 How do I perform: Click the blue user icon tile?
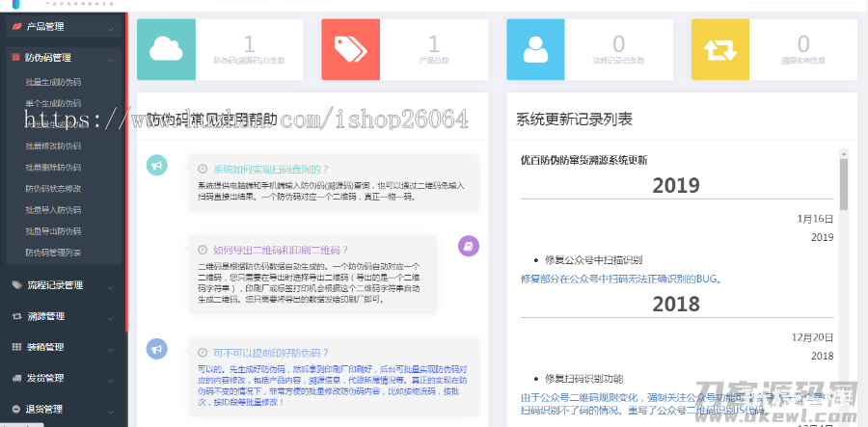(x=535, y=50)
